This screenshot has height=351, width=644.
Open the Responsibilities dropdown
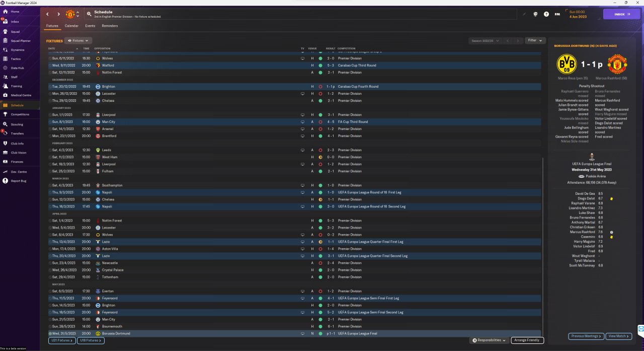click(490, 340)
